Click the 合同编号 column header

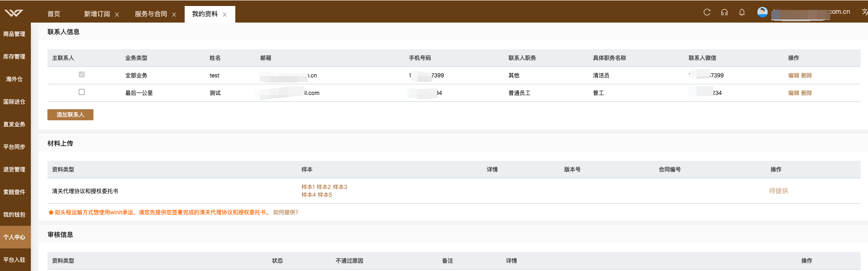coord(670,170)
